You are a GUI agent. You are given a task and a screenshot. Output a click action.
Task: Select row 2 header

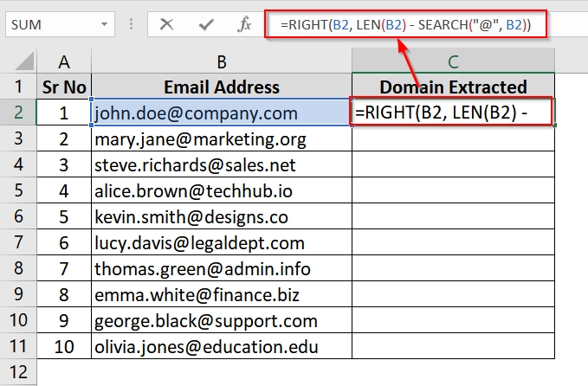click(x=18, y=113)
